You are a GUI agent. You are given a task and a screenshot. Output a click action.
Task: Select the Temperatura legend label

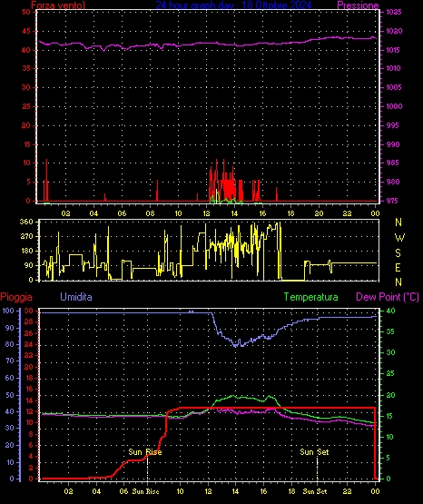310,297
